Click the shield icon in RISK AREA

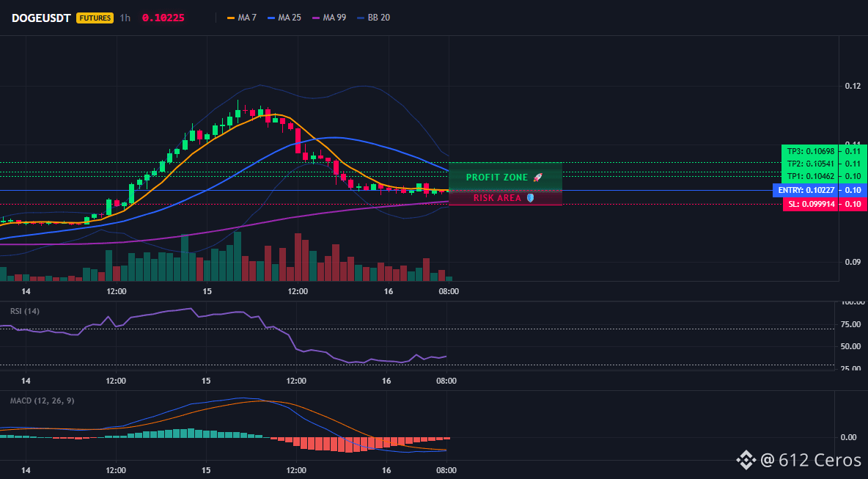click(530, 198)
